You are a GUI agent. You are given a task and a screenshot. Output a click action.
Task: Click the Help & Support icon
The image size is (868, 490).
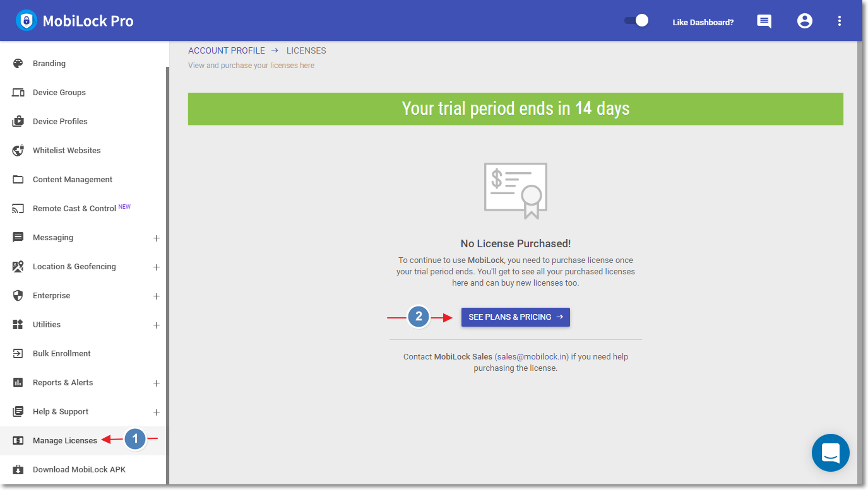tap(18, 411)
